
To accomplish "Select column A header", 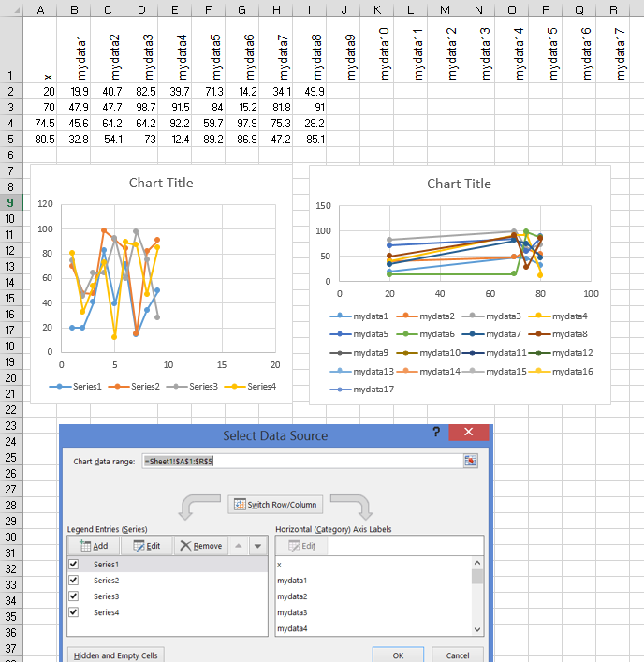I will coord(40,8).
